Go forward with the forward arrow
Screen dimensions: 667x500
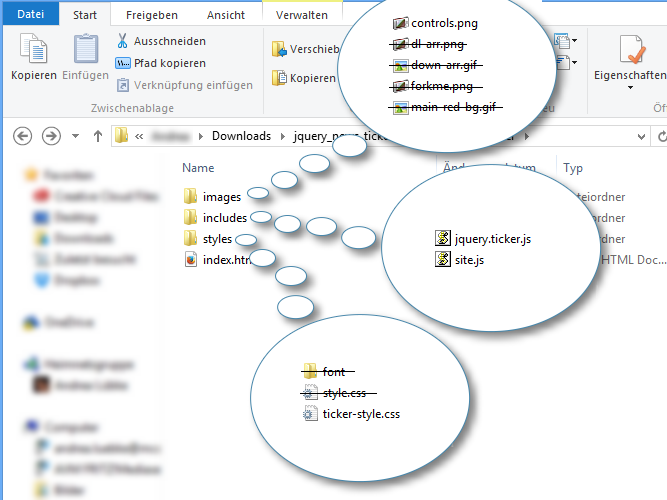point(51,136)
